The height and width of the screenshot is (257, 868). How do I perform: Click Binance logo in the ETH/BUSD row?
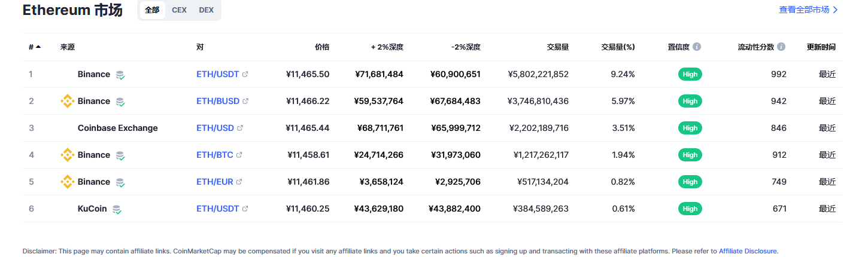[x=68, y=101]
